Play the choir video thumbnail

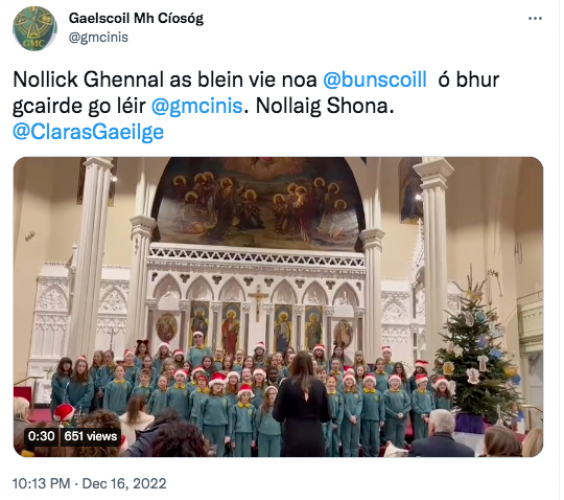[278, 307]
